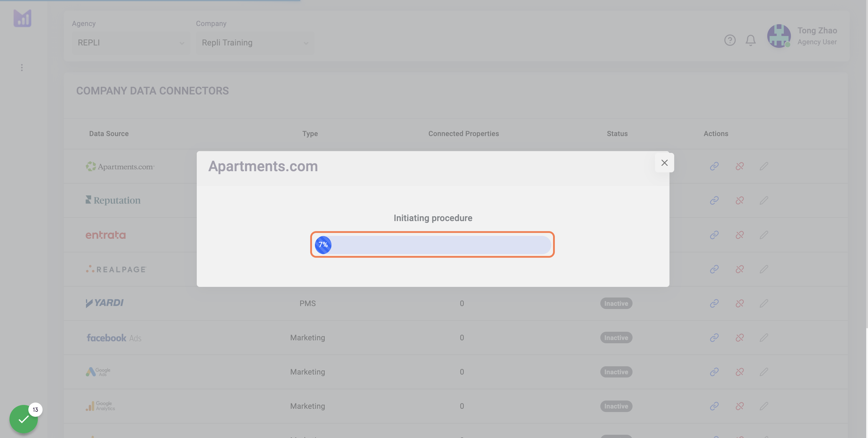The width and height of the screenshot is (868, 438).
Task: Click the disconnect icon for RealPage
Action: (x=739, y=269)
